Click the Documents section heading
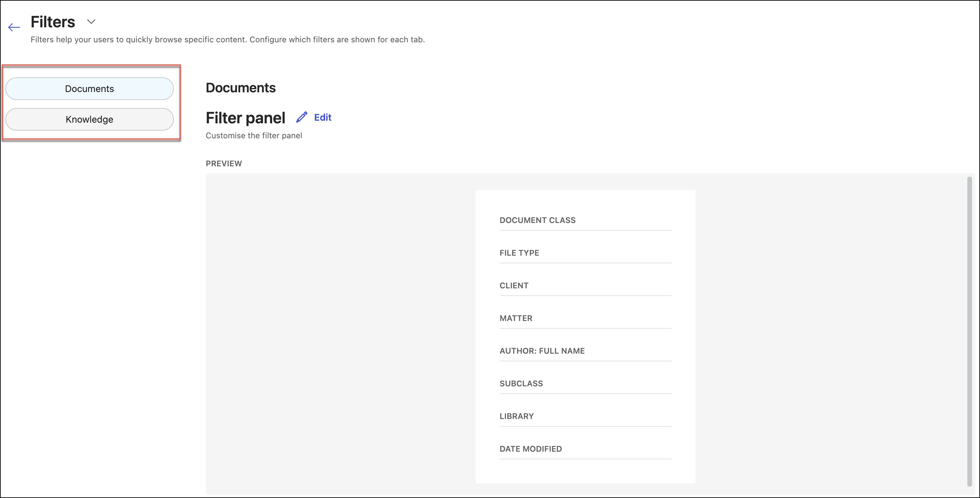The image size is (980, 498). click(x=241, y=88)
